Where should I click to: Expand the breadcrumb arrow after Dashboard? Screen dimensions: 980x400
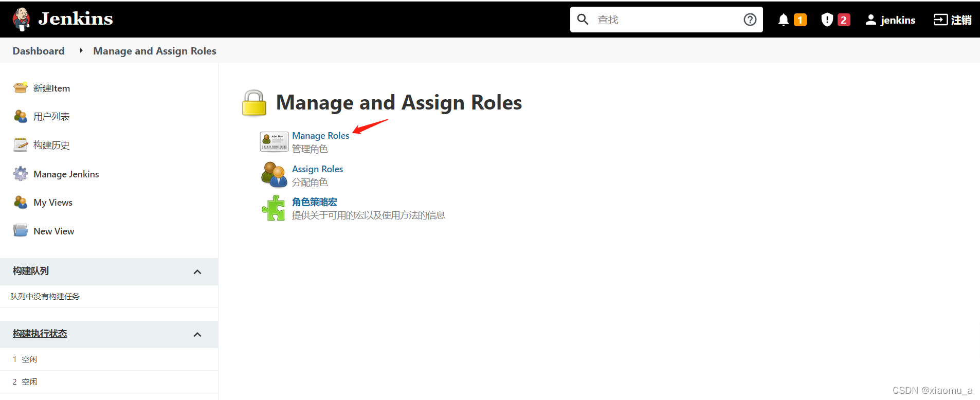pos(81,50)
